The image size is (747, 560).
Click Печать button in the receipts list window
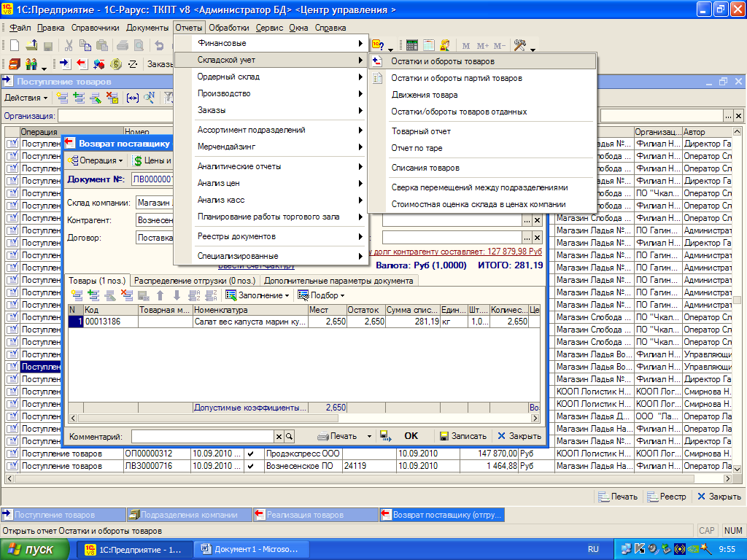coord(618,497)
